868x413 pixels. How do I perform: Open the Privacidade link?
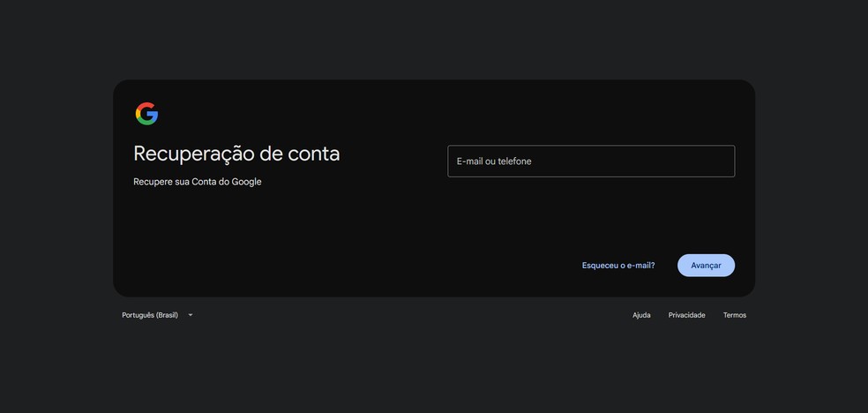click(x=686, y=315)
